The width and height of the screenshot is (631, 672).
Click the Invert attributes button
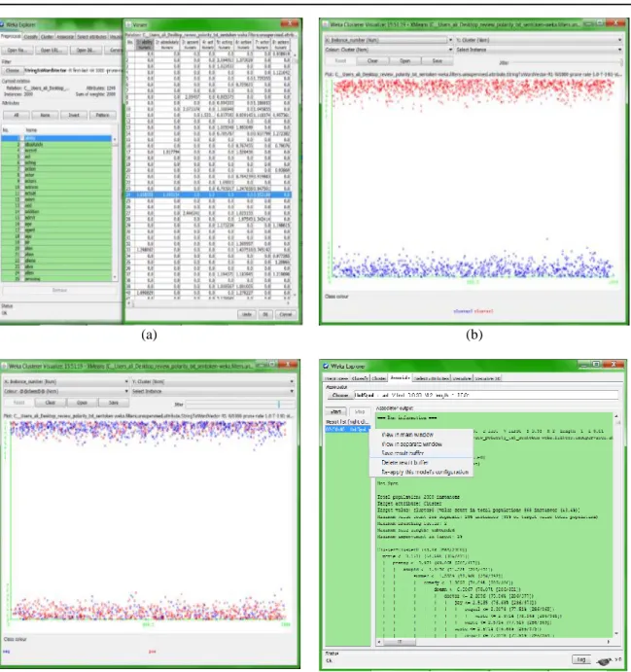(x=74, y=115)
